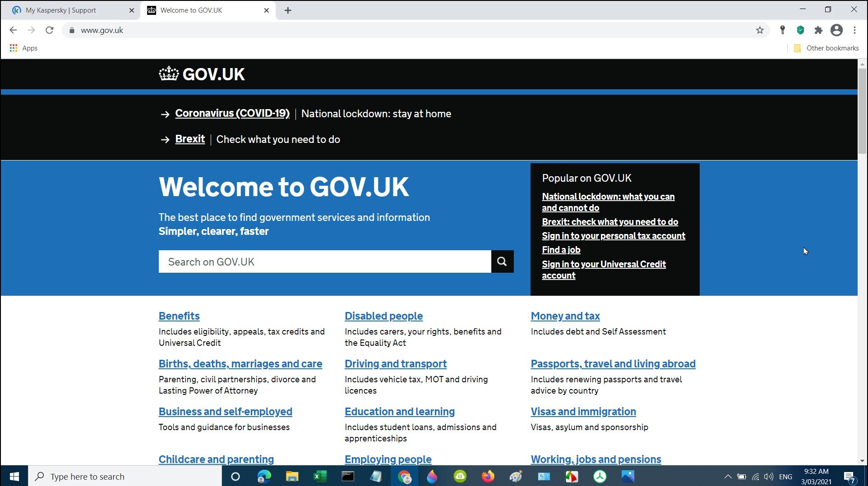868x486 pixels.
Task: Open the notification center icon
Action: pyautogui.click(x=850, y=477)
